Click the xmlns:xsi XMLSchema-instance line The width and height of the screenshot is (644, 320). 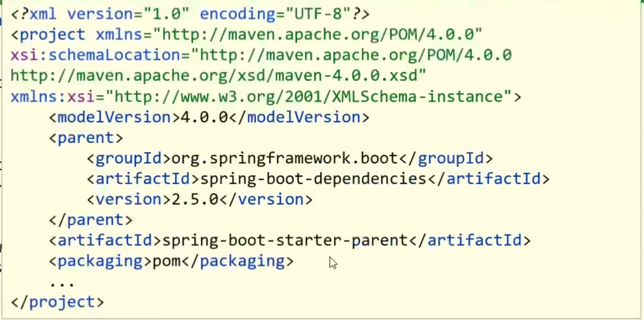tap(266, 96)
